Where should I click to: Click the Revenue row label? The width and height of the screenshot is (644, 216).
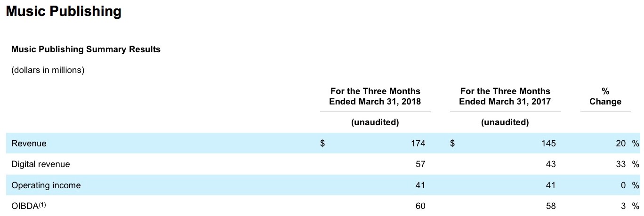coord(29,144)
